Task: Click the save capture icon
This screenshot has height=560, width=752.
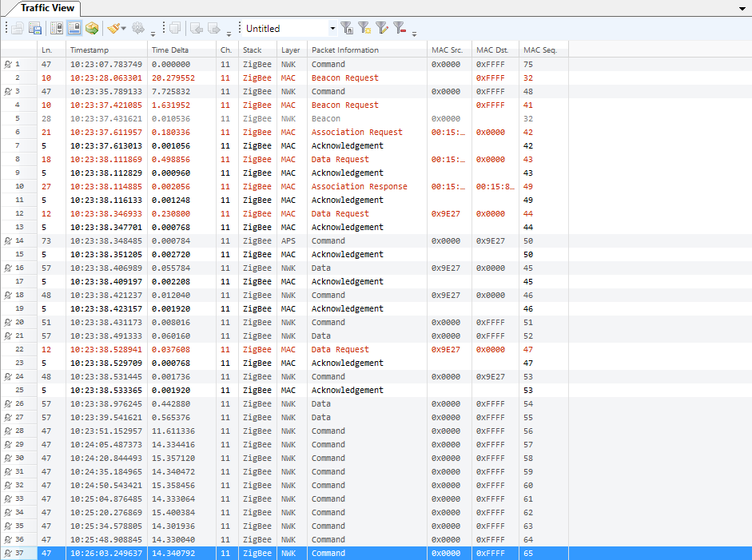Action: point(35,28)
